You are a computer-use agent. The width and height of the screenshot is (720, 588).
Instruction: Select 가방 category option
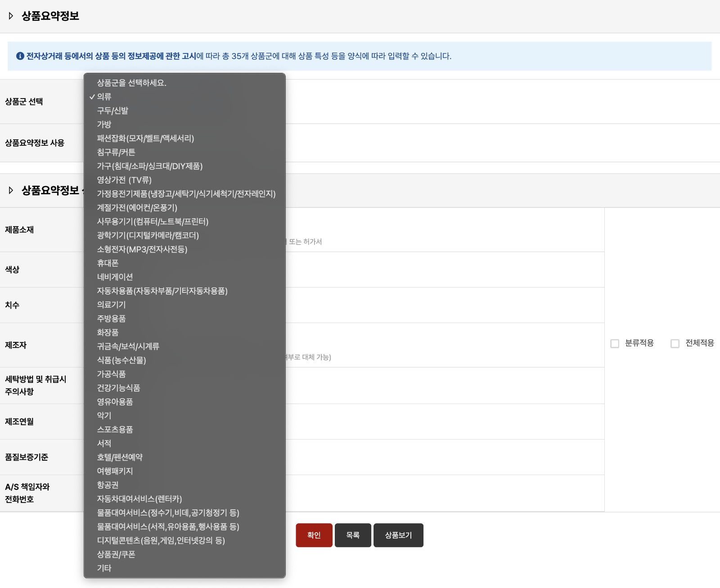pyautogui.click(x=184, y=124)
